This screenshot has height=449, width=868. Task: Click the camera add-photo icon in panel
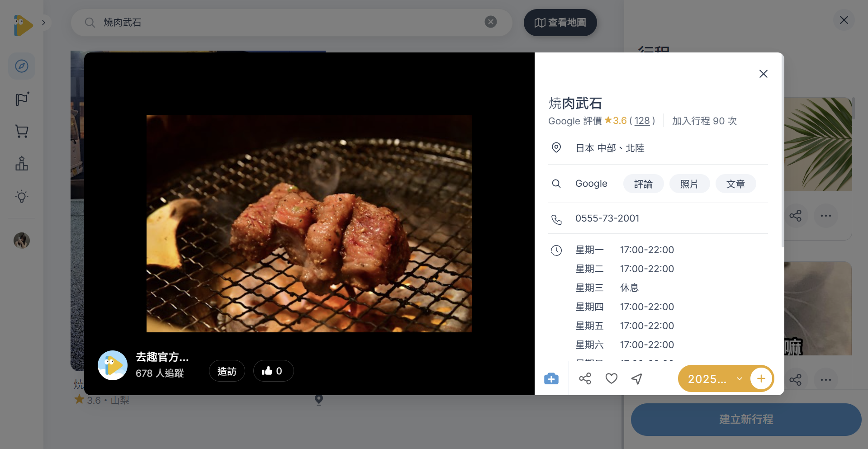click(551, 378)
